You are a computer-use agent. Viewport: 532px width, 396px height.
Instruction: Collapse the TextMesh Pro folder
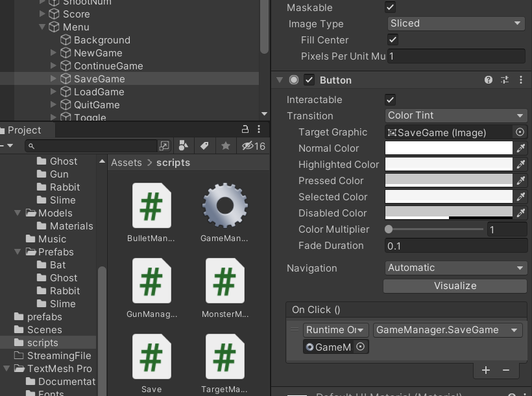(6, 369)
